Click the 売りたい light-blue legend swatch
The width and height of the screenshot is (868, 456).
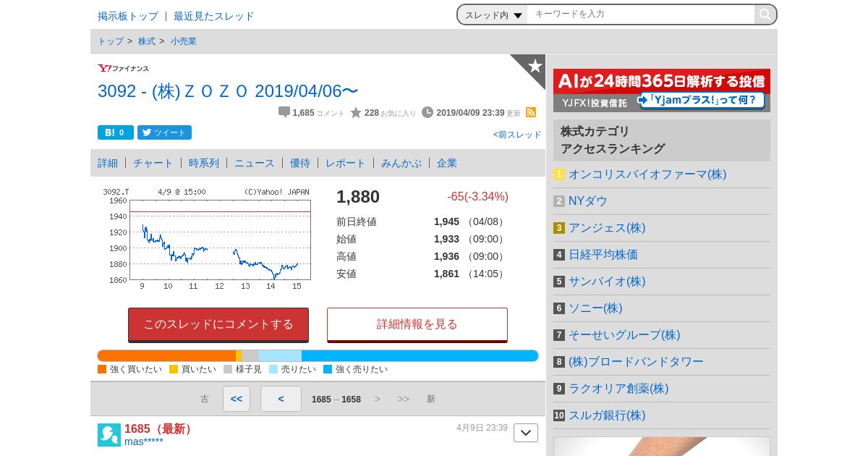point(273,369)
